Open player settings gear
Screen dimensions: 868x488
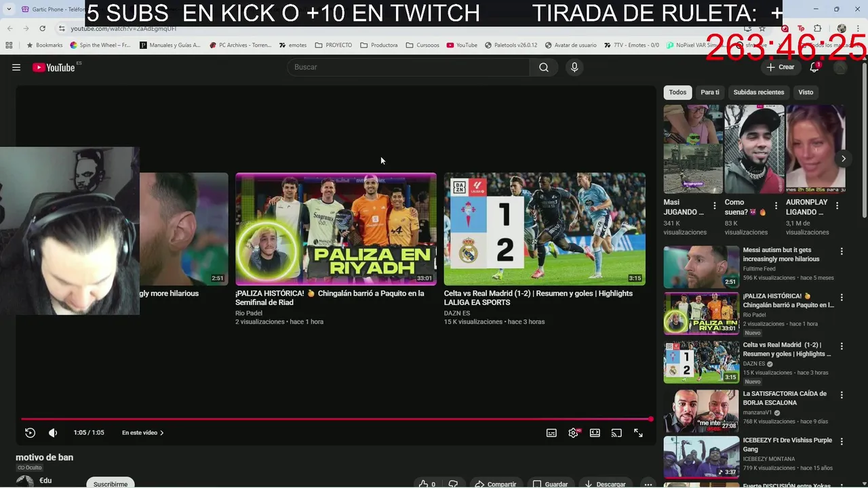point(573,432)
